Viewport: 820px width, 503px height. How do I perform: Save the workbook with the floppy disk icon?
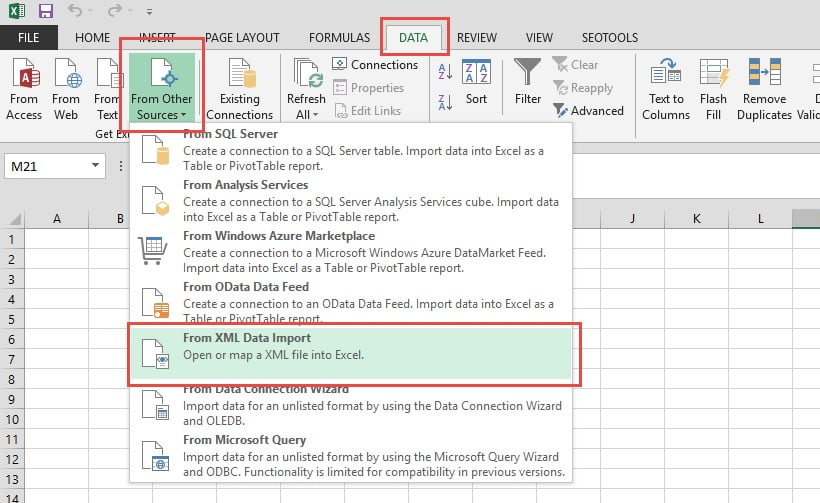tap(46, 10)
